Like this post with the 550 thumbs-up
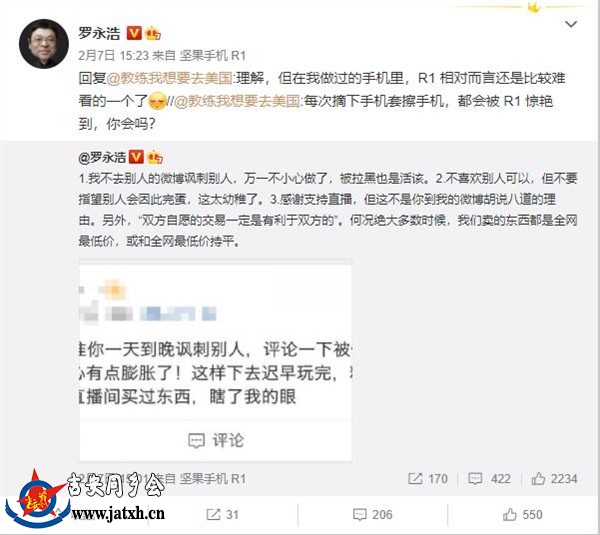Image resolution: width=600 pixels, height=535 pixels. (x=523, y=514)
